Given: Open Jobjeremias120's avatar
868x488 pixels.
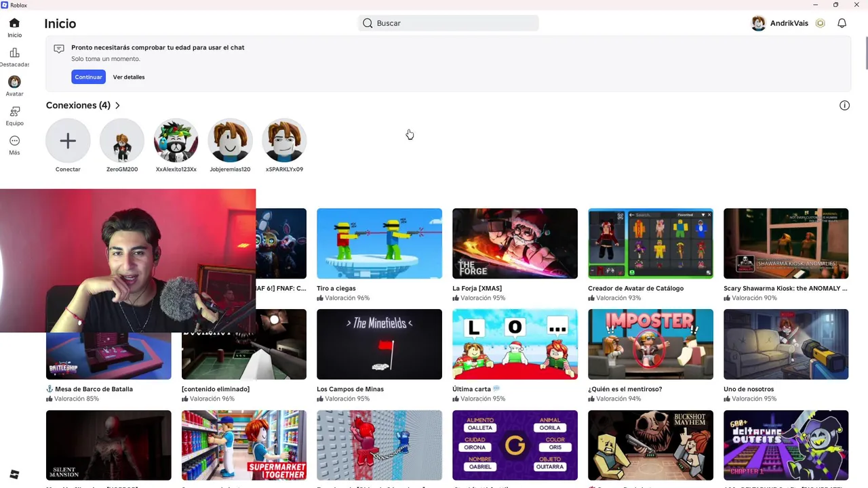Looking at the screenshot, I should pyautogui.click(x=230, y=140).
